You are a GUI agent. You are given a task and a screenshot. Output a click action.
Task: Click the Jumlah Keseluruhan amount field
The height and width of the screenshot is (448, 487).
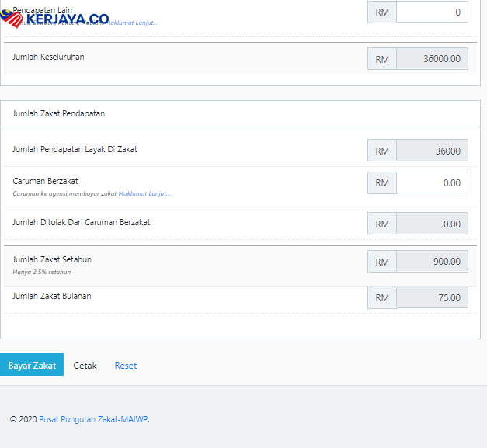[432, 58]
